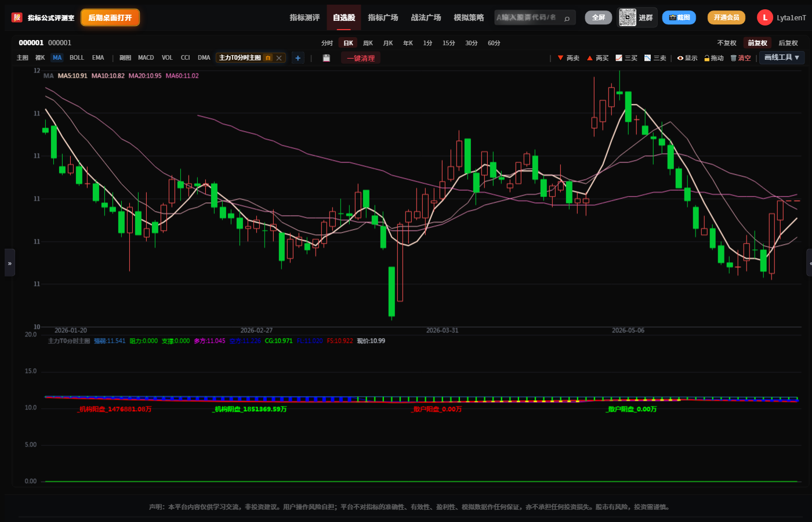Screen dimensions: 812x522
Task: Toggle the 显示 eye visibility option
Action: coord(687,58)
